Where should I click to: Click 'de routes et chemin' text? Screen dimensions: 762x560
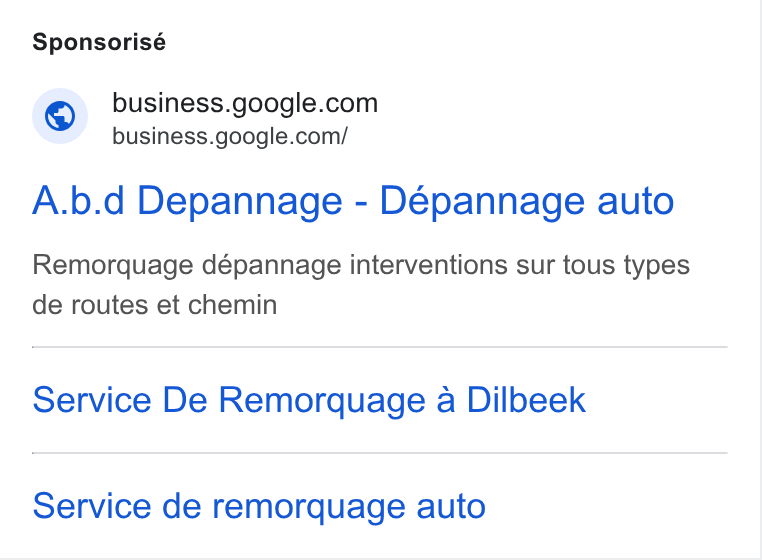155,305
